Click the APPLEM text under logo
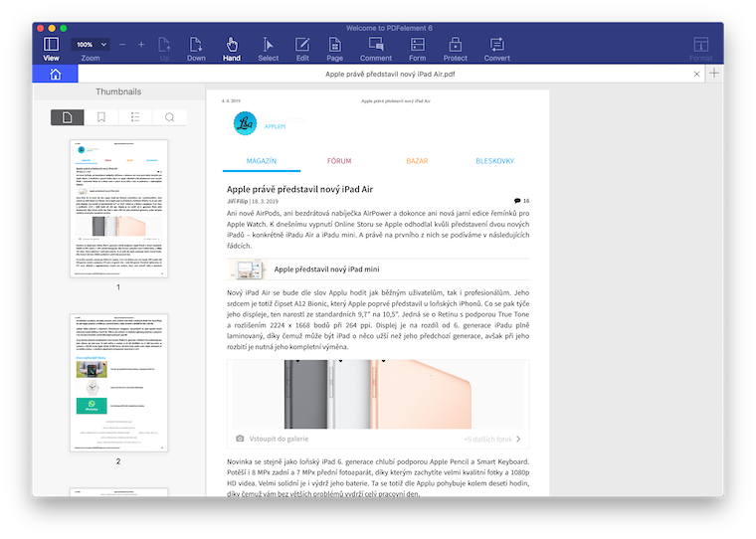The width and height of the screenshot is (756, 539). click(275, 127)
